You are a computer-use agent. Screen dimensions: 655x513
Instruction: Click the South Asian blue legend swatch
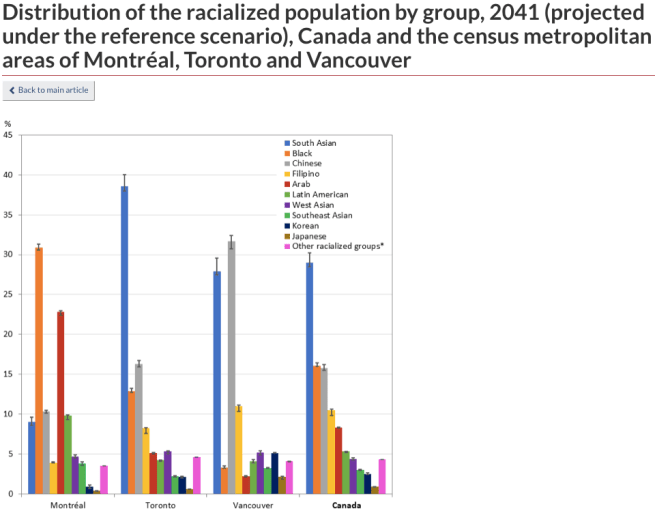[286, 143]
